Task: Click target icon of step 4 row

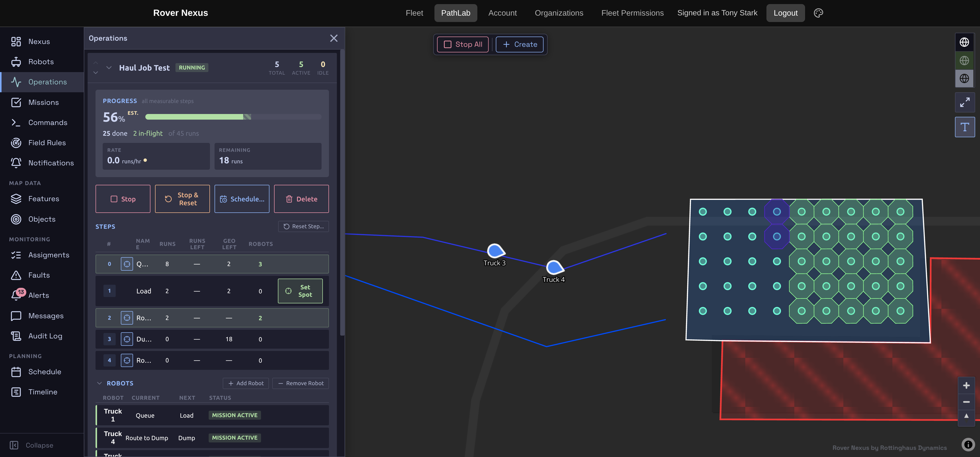Action: click(x=127, y=360)
